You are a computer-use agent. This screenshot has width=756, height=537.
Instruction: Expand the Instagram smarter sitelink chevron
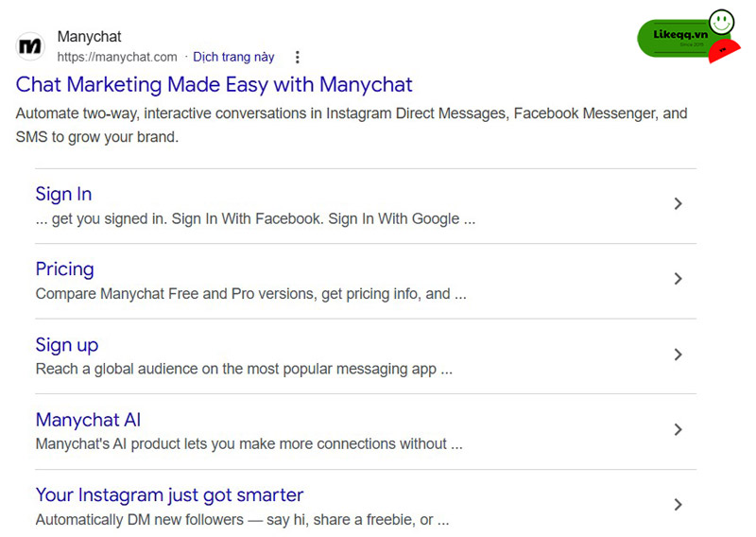[x=678, y=505]
